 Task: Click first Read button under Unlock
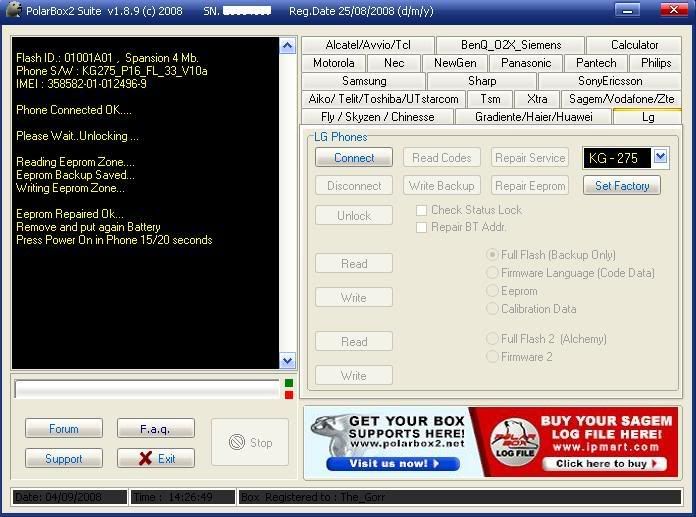pos(354,263)
